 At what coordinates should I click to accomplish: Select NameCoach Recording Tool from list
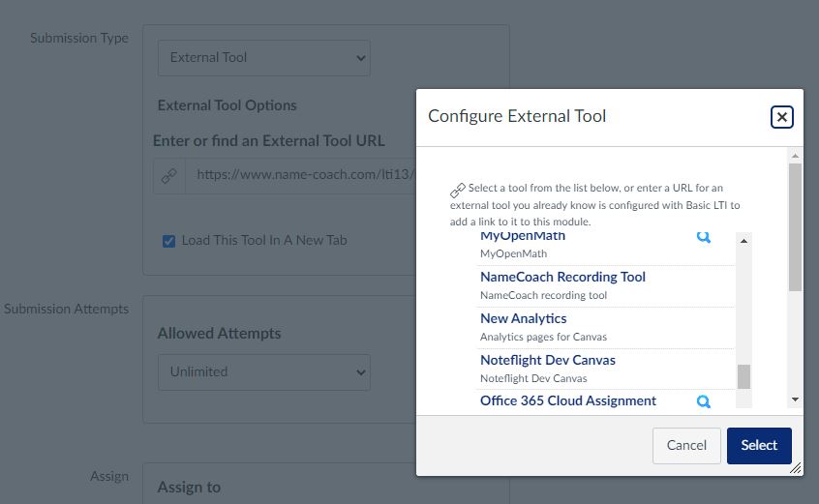click(562, 277)
